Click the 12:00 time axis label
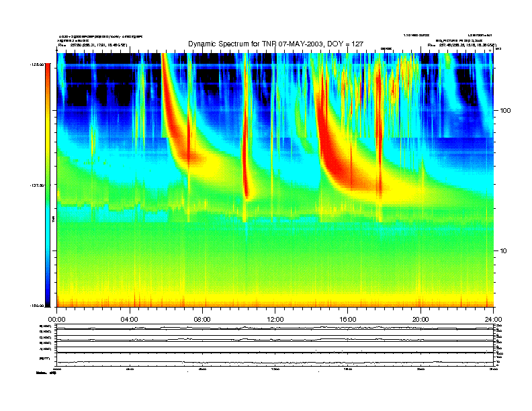Screen dimensions: 532x411 tap(275, 320)
